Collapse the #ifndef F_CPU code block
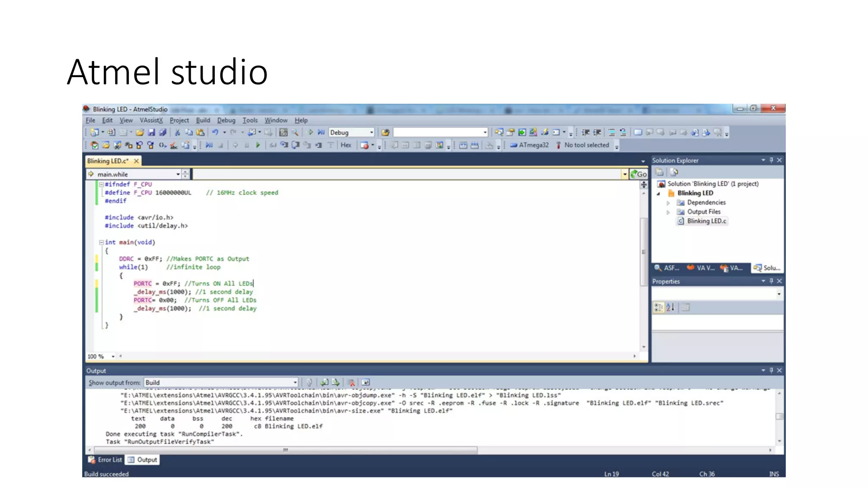 (101, 184)
